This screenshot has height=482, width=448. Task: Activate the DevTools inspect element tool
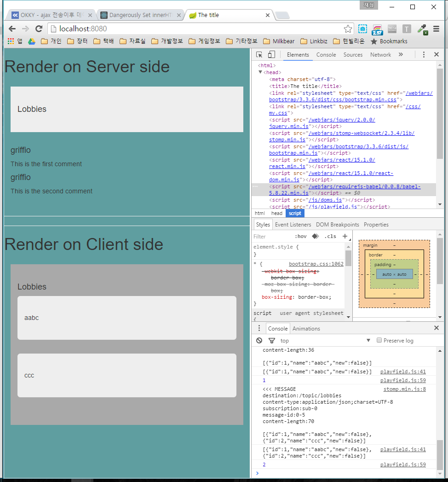coord(259,55)
